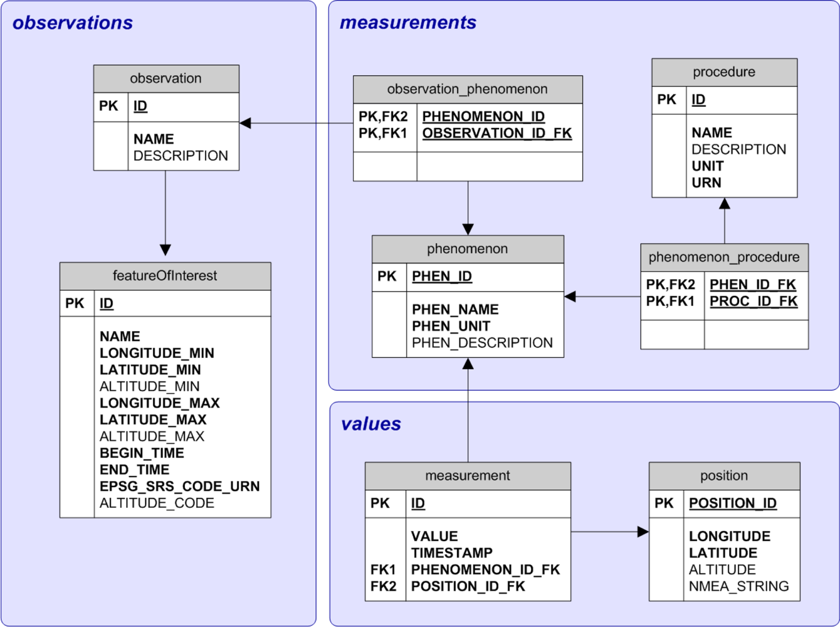840x627 pixels.
Task: Select the OBSERVATION_ID_FK key field
Action: (x=497, y=133)
